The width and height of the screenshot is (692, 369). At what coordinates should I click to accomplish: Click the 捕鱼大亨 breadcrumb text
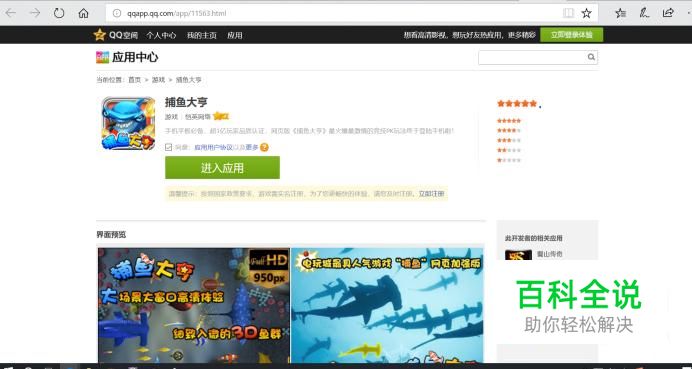(x=188, y=80)
